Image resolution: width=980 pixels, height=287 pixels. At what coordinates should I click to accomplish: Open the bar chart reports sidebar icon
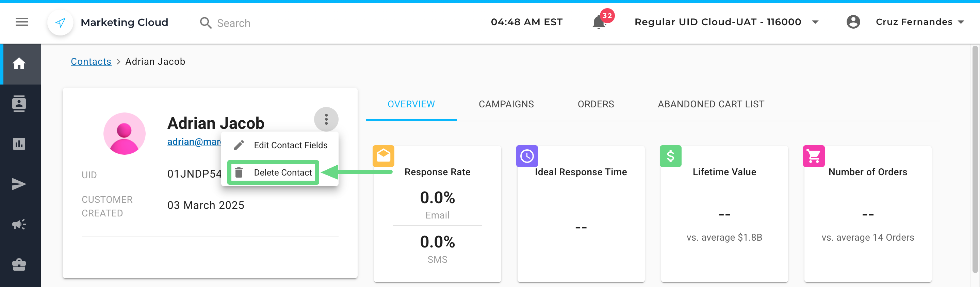(19, 144)
